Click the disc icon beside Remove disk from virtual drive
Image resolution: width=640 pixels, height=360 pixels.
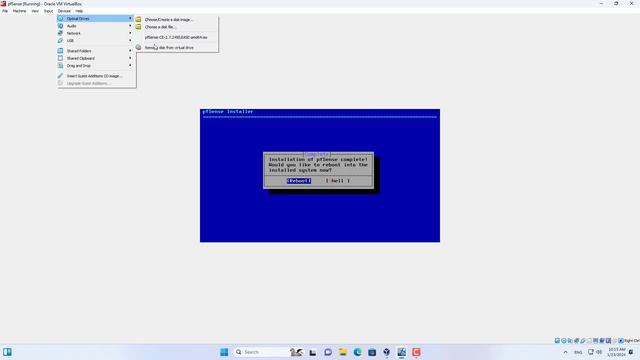[x=138, y=47]
